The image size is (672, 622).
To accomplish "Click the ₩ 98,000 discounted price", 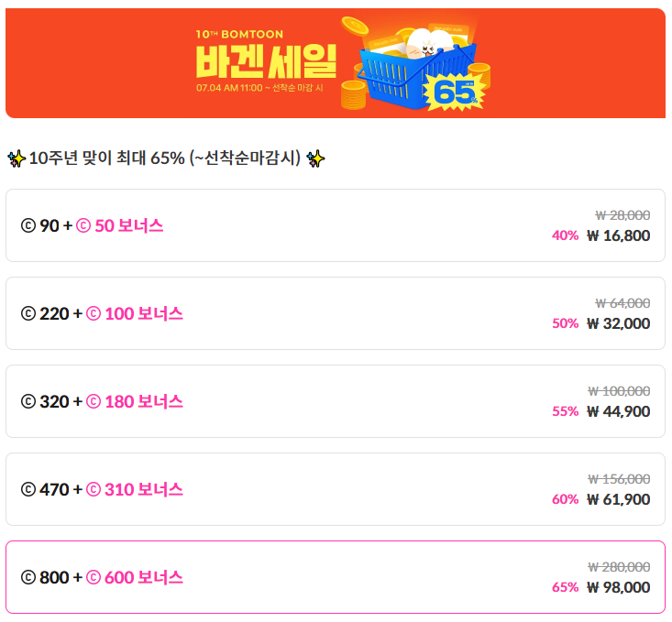I will pos(619,587).
